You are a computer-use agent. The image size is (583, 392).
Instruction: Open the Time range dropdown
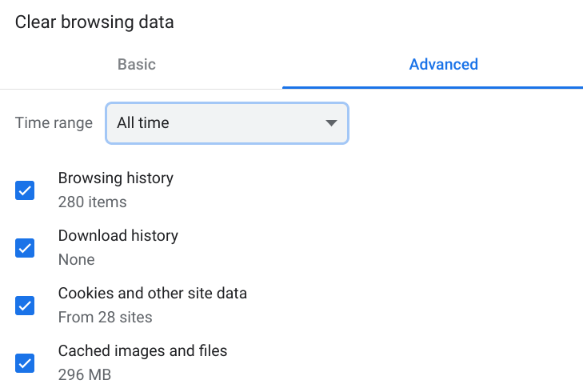coord(227,123)
